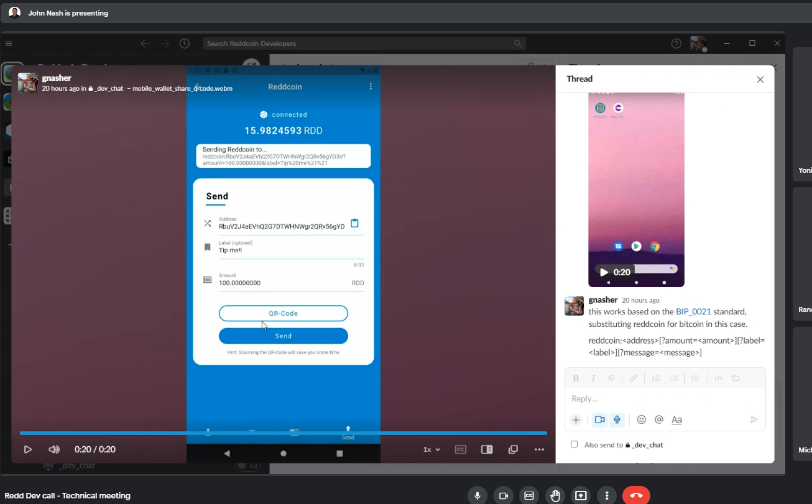Send the thread reply

[x=754, y=419]
